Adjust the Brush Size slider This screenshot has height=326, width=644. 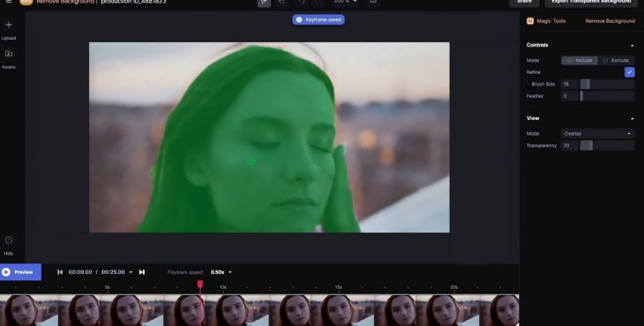coord(607,84)
